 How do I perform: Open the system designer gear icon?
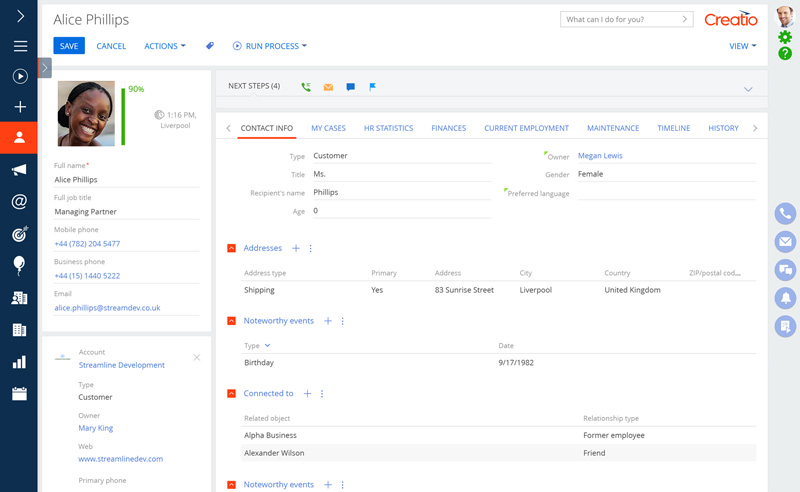click(x=785, y=37)
